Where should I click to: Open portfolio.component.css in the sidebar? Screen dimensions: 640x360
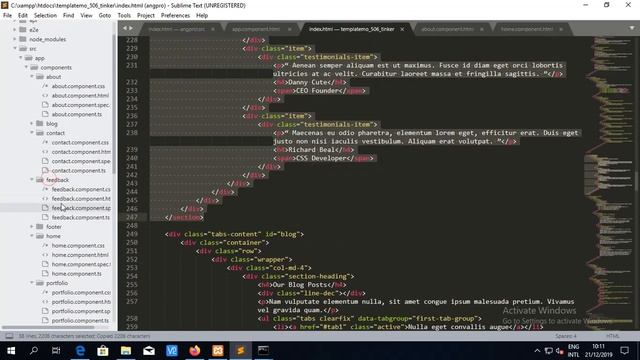click(x=81, y=293)
